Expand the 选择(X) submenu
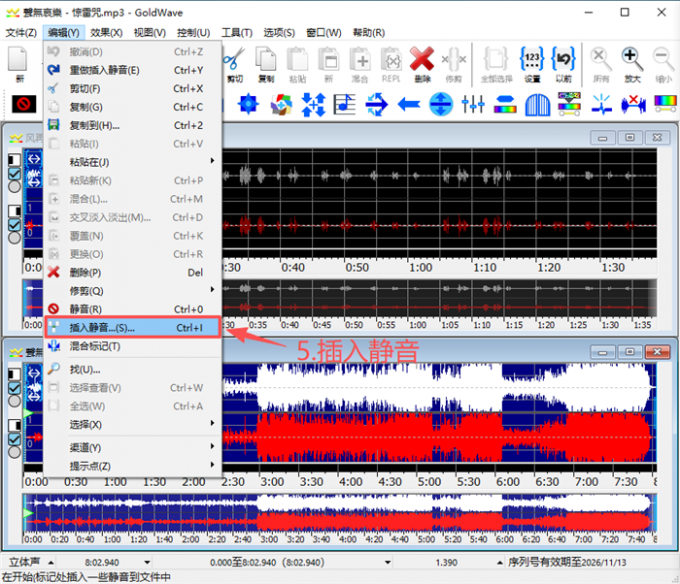680x584 pixels. [133, 424]
